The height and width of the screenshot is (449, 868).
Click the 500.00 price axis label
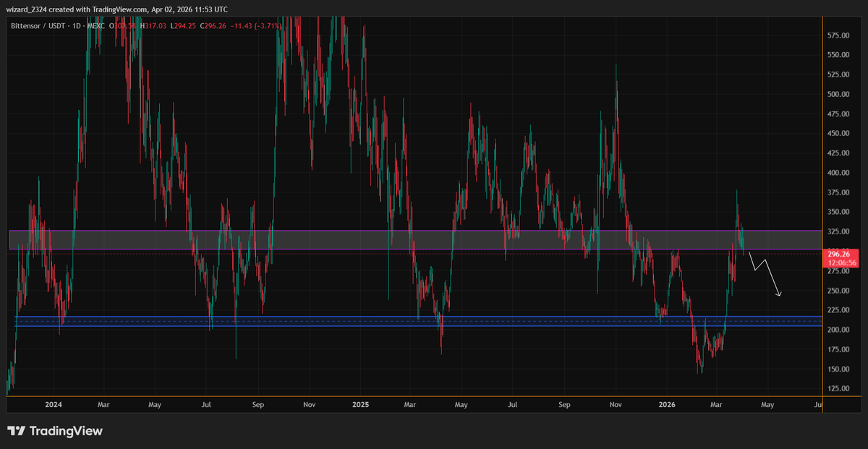pos(837,94)
